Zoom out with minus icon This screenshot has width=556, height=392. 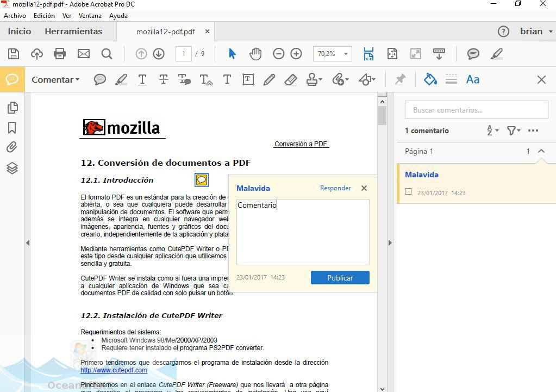pos(279,54)
